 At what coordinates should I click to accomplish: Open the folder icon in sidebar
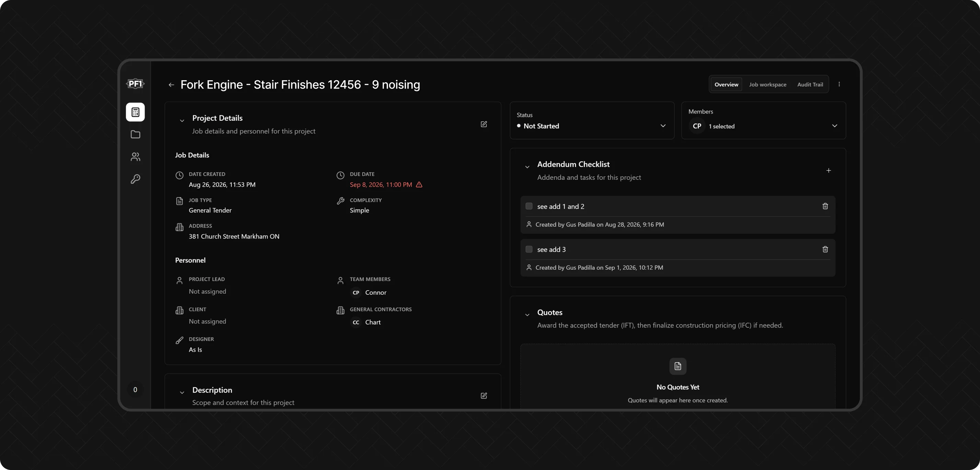click(135, 134)
